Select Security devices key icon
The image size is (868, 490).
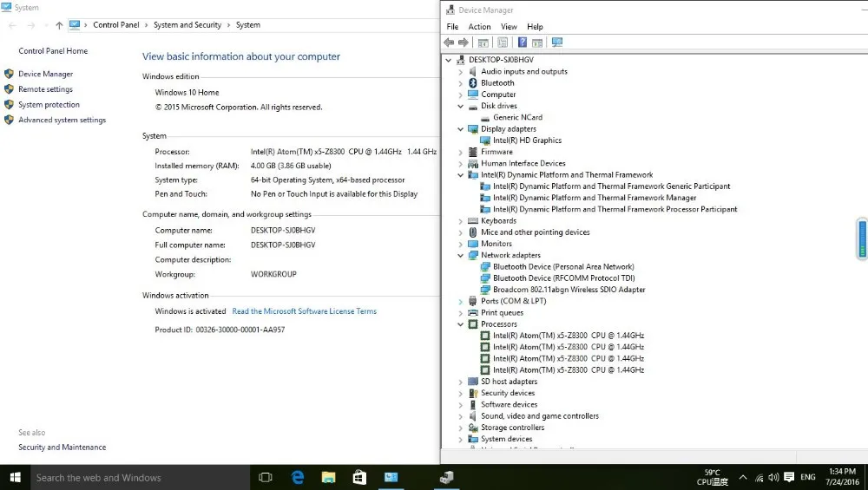point(473,393)
